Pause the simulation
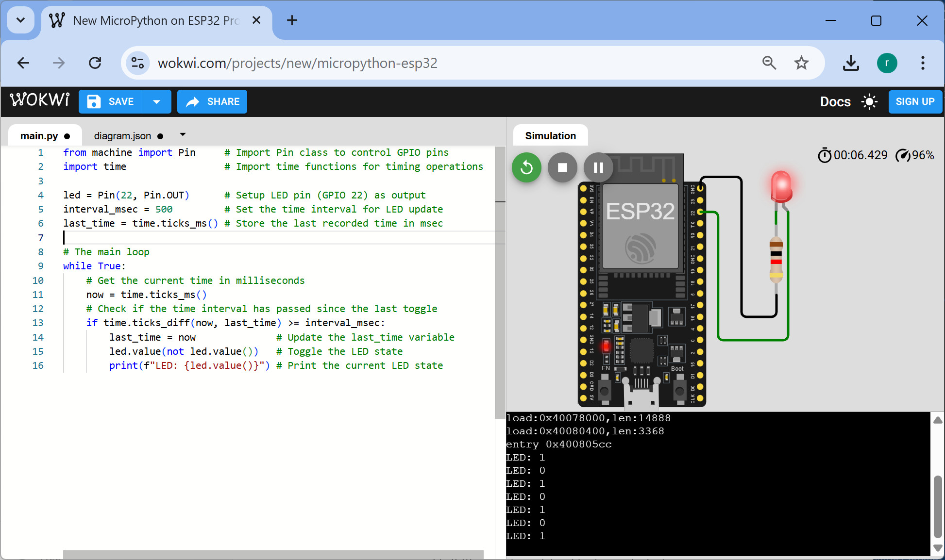Image resolution: width=945 pixels, height=560 pixels. click(598, 167)
